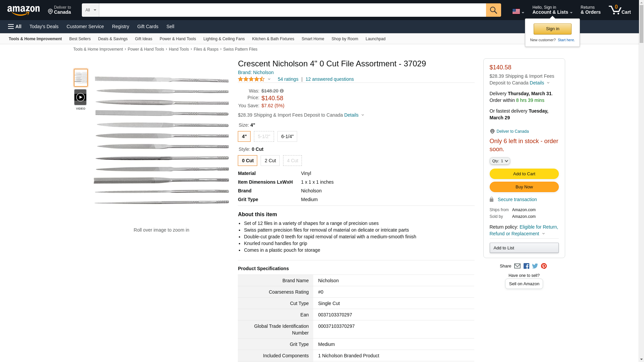
Task: Open the Qty quantity dropdown
Action: [499, 161]
